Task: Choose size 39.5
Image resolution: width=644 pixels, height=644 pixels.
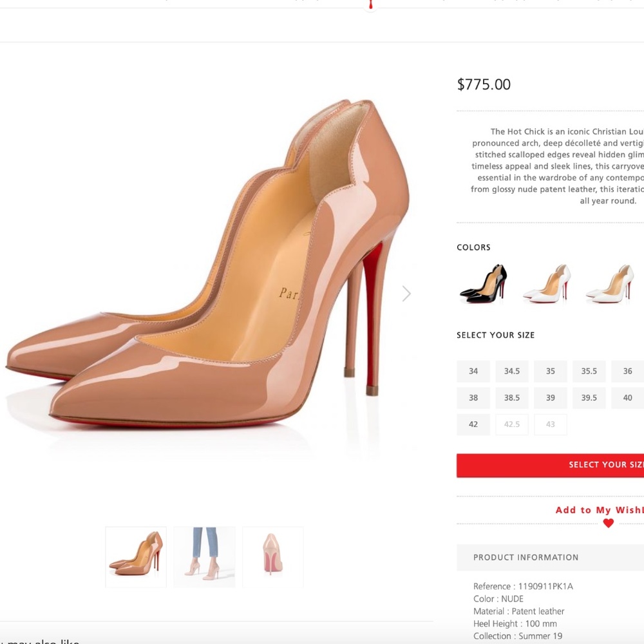Action: [589, 397]
